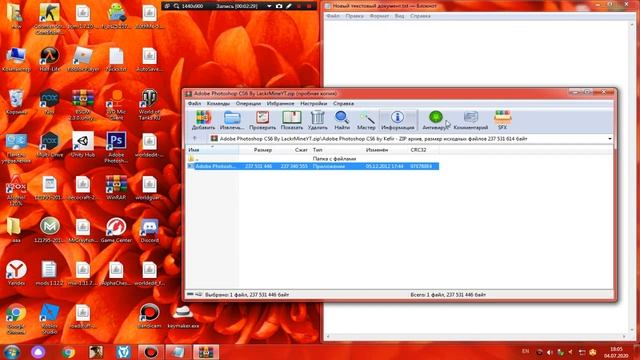
Task: Select the Roblox Studio desktop shortcut
Action: 50,318
